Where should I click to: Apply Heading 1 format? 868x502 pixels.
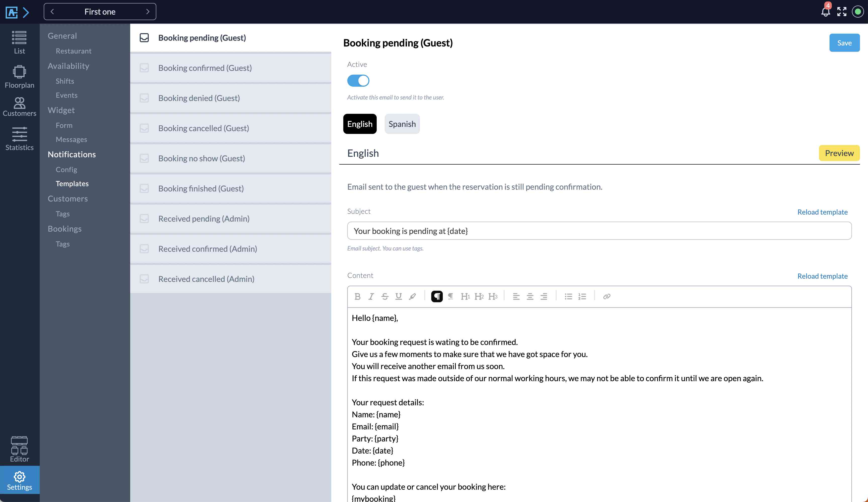coord(465,296)
